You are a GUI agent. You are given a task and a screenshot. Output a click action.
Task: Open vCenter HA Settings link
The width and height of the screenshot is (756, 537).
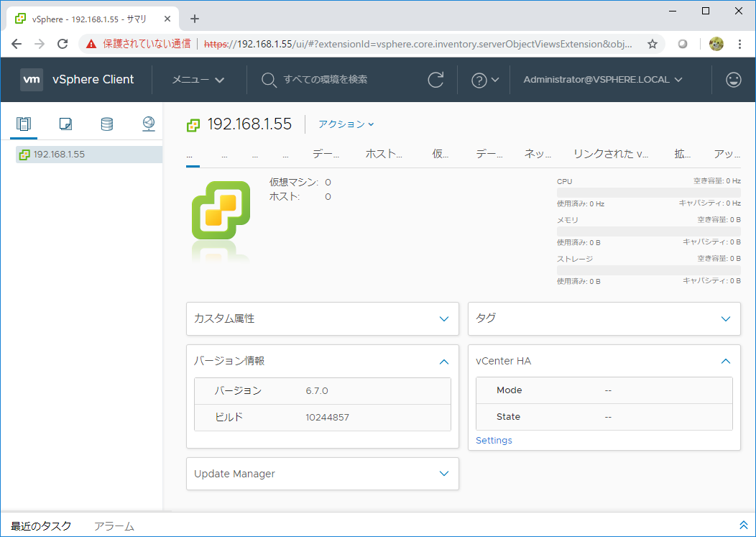[494, 441]
